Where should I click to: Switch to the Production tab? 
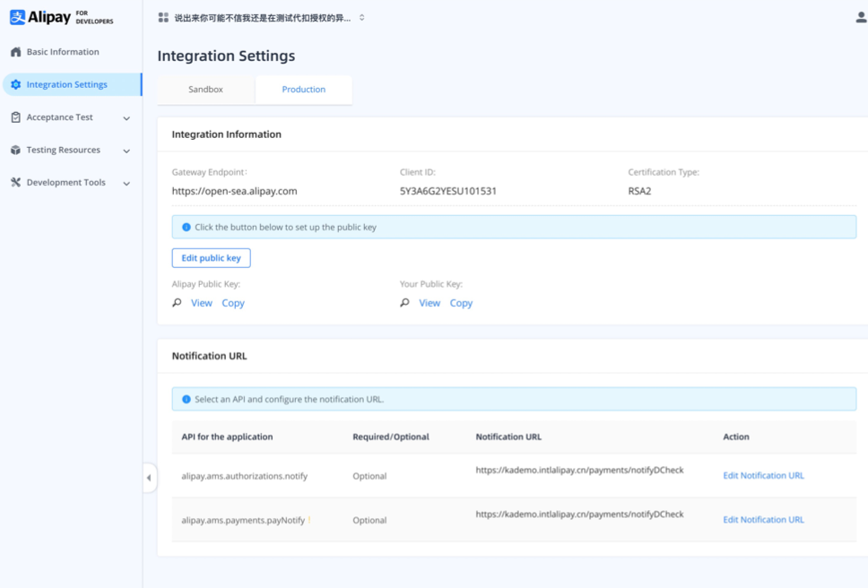[303, 89]
